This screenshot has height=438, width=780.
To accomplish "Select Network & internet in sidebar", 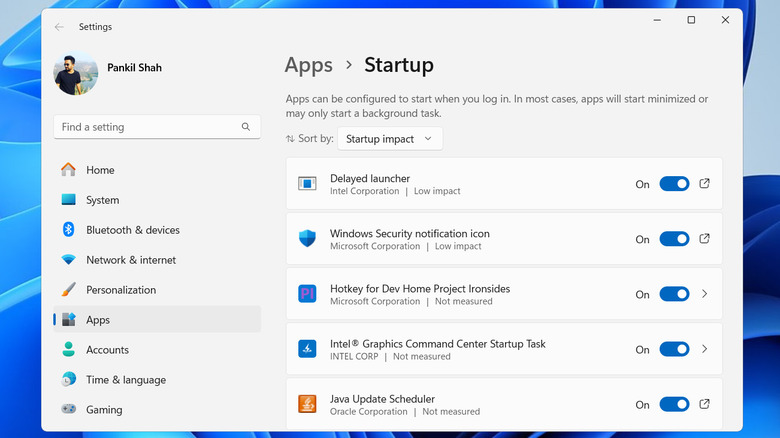I will [x=130, y=260].
